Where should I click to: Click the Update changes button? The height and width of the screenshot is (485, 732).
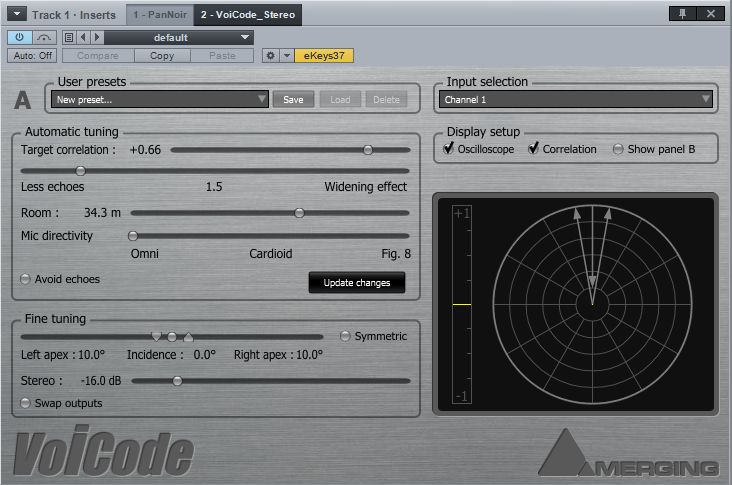[x=357, y=282]
